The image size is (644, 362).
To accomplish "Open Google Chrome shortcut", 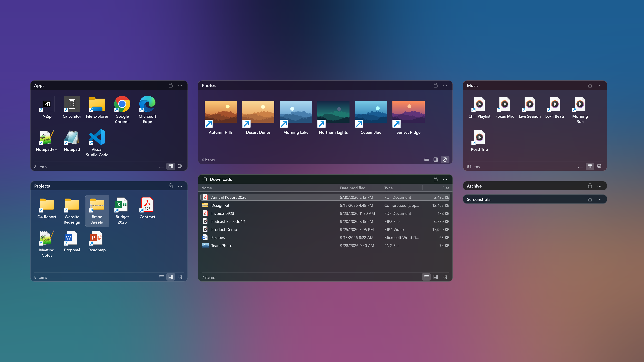I will click(x=122, y=110).
